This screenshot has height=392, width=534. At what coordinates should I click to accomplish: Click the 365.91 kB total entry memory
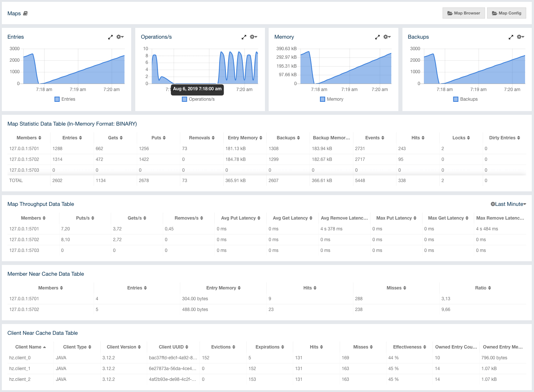click(x=235, y=181)
